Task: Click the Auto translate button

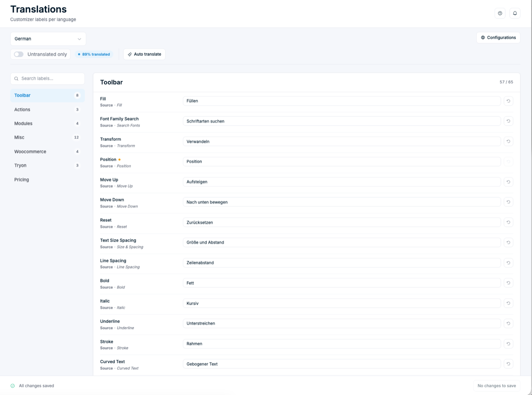Action: point(145,54)
